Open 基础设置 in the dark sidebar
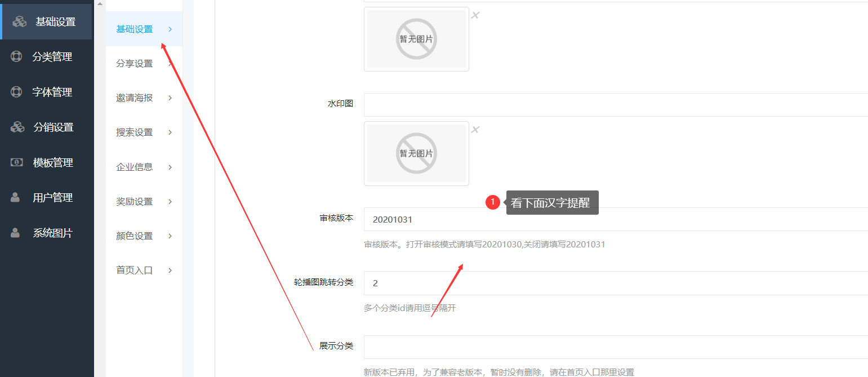Screen dimensions: 868x377 (x=47, y=21)
